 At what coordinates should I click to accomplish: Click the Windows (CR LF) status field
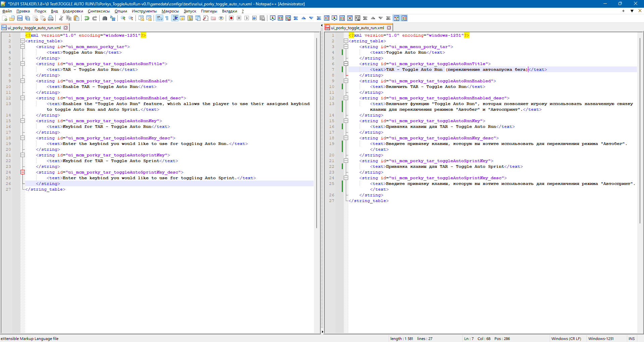pos(566,339)
